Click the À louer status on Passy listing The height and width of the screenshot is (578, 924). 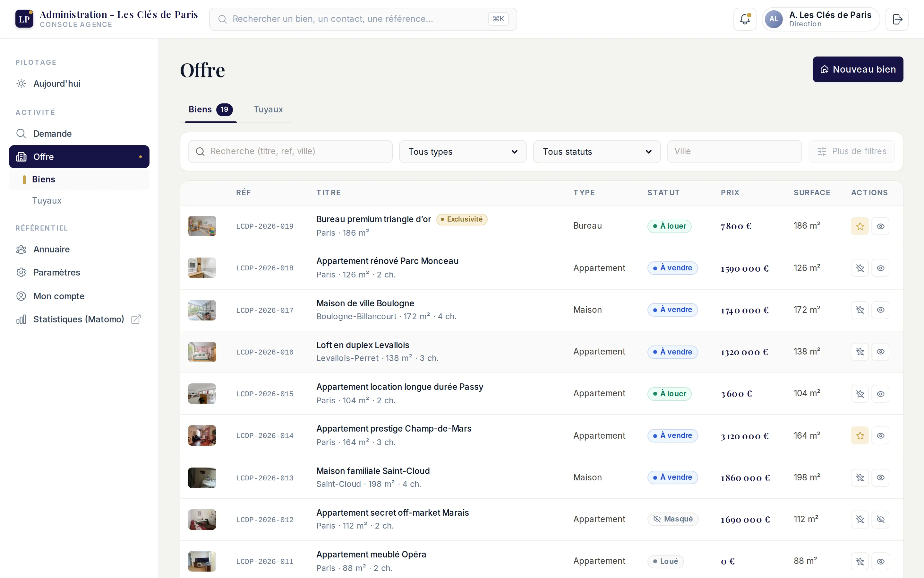pos(669,394)
